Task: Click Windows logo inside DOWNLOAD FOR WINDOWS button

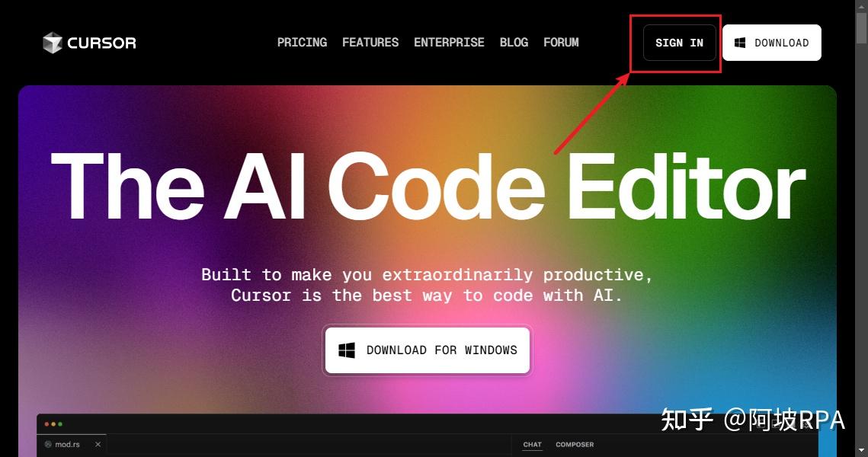Action: pyautogui.click(x=347, y=350)
